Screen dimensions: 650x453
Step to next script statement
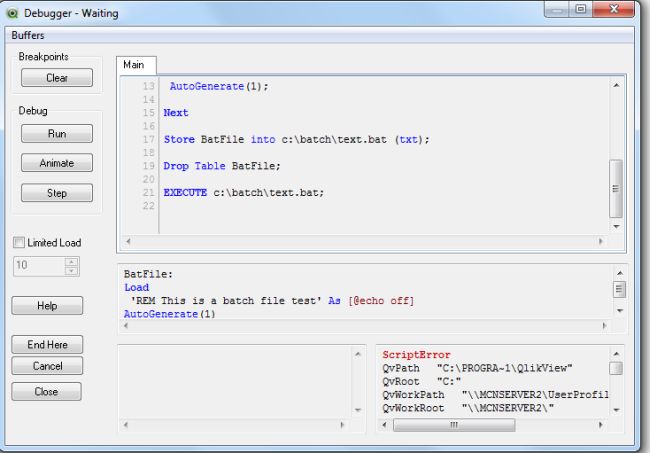point(57,193)
